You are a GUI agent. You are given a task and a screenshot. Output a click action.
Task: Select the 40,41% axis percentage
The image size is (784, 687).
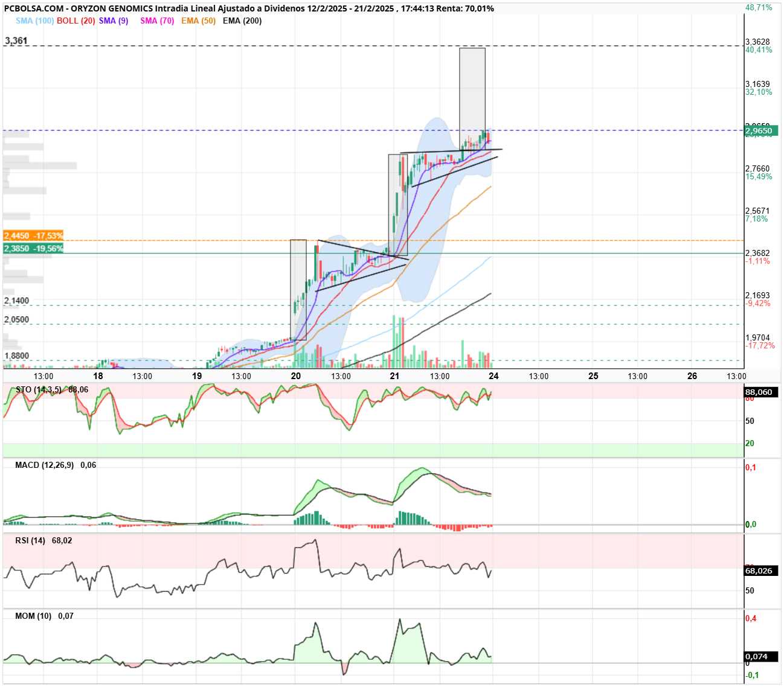pos(759,50)
